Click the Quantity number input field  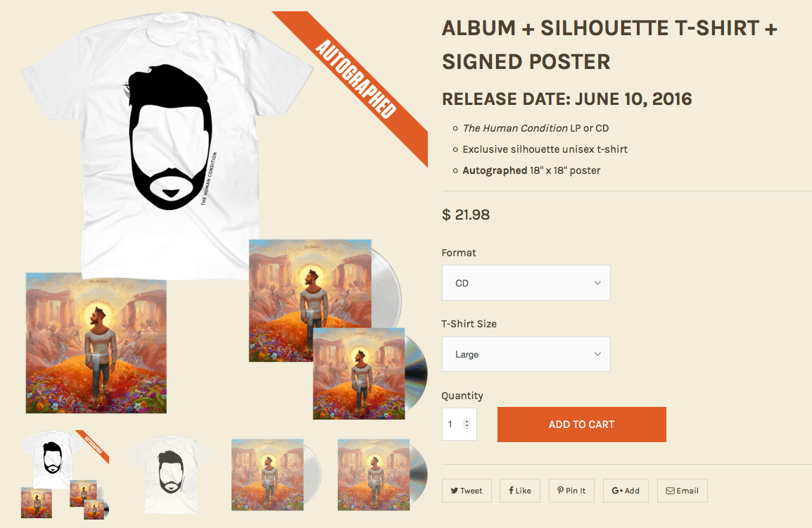[459, 424]
